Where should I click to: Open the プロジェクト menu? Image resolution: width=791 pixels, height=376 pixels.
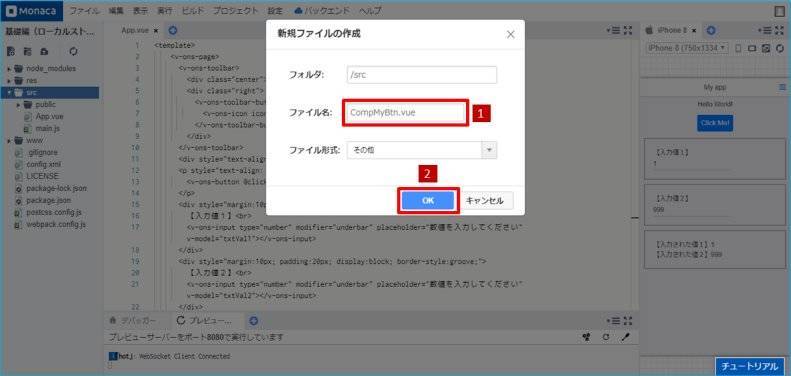coord(235,11)
